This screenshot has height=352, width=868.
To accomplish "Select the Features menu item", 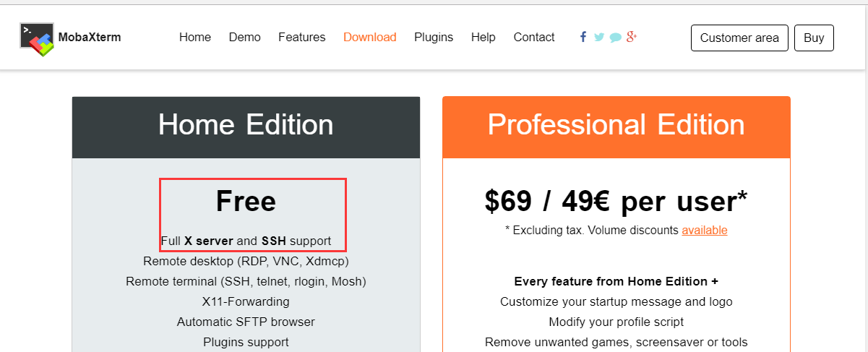I will pyautogui.click(x=302, y=37).
